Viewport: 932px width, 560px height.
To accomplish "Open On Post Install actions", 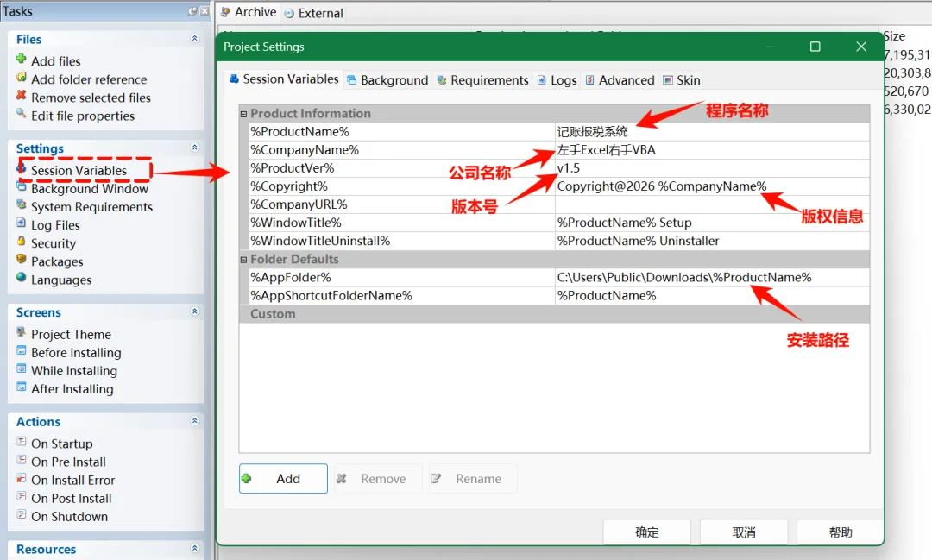I will (x=72, y=498).
